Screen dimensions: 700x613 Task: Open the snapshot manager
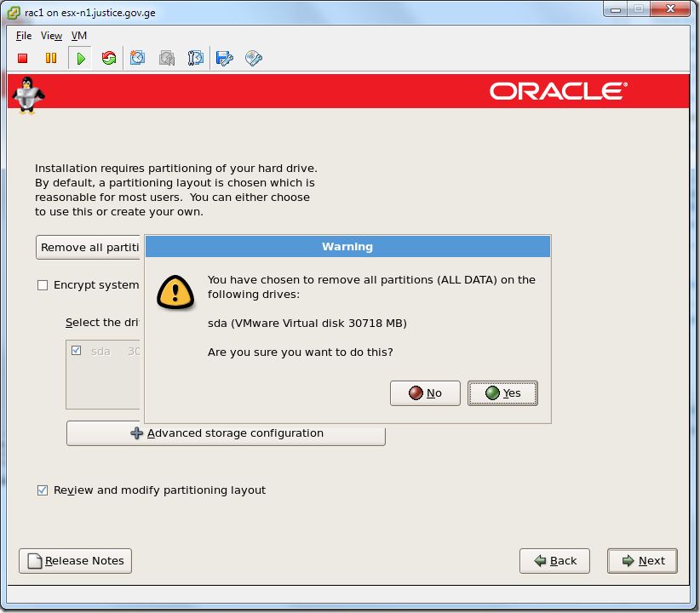click(195, 58)
